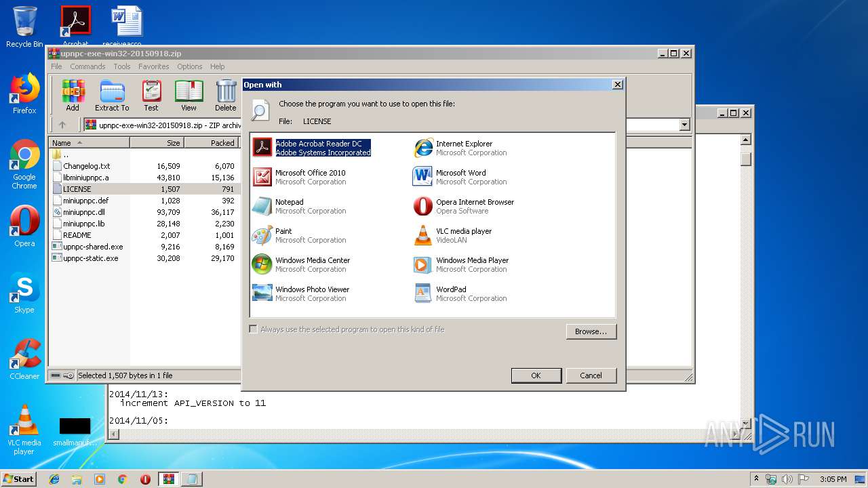Open CCleaner desktop shortcut
The height and width of the screenshot is (488, 868).
24,359
